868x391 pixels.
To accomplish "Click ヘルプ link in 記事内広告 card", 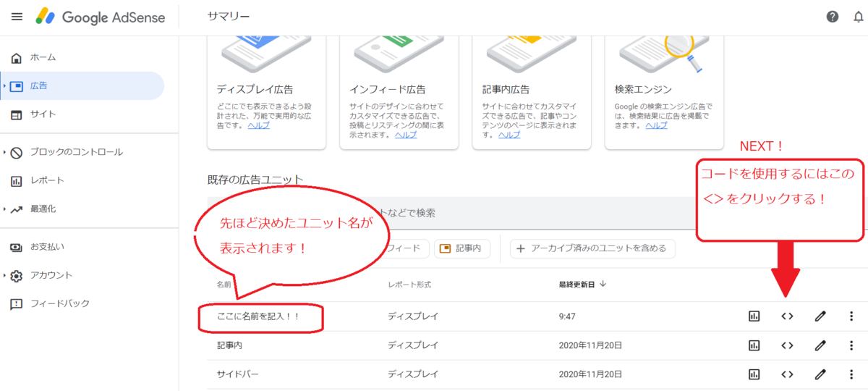I will tap(509, 135).
